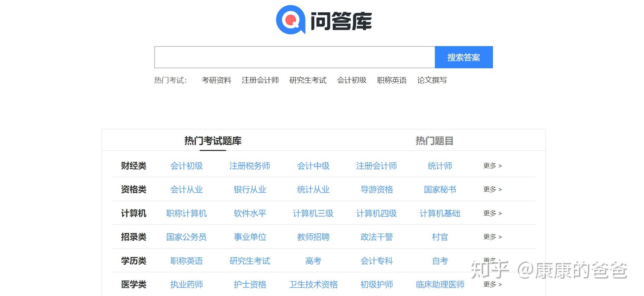This screenshot has width=644, height=296.
Task: Open hot exam link 研究生考试 under search
Action: [308, 80]
